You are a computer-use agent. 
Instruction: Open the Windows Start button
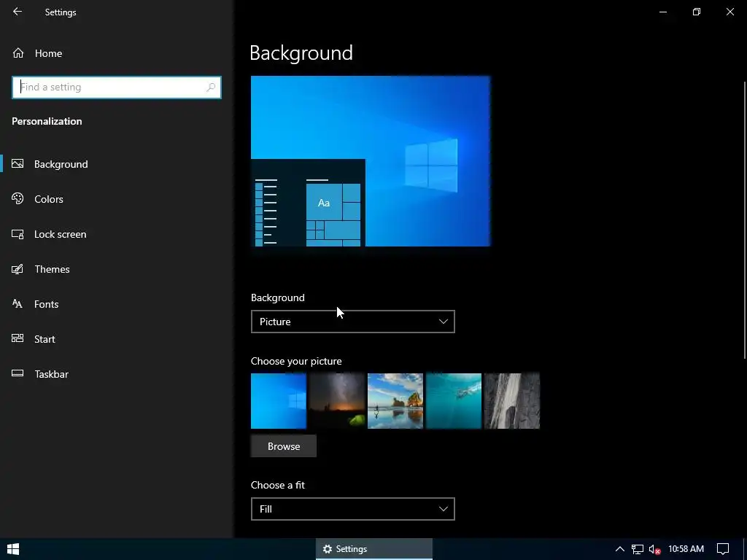(13, 549)
